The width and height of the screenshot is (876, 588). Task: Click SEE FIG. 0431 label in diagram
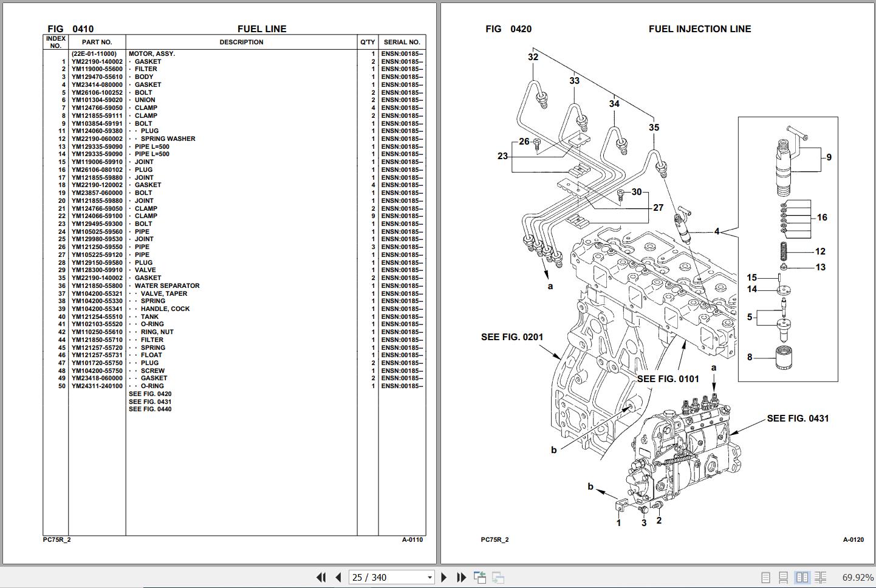click(798, 419)
